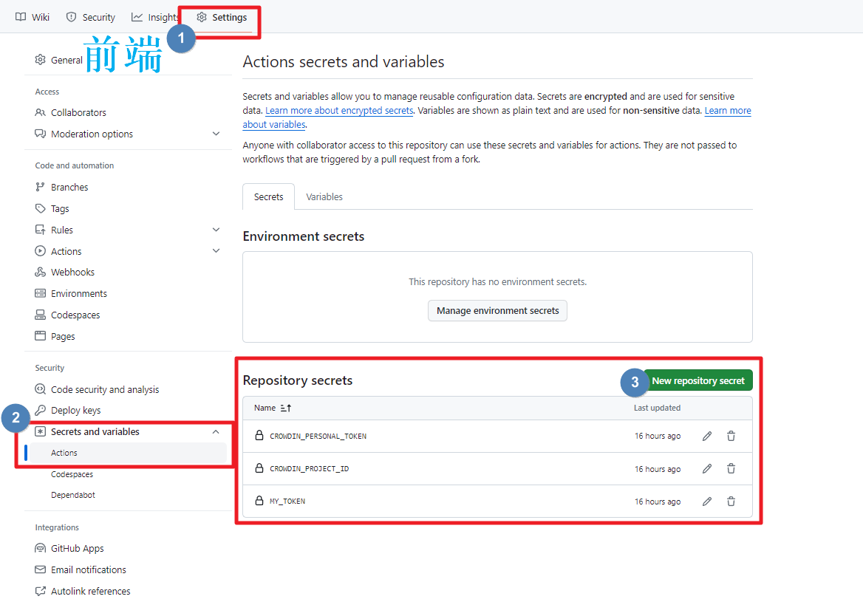Screen dimensions: 863x616
Task: Expand the Moderation options section
Action: [x=216, y=134]
